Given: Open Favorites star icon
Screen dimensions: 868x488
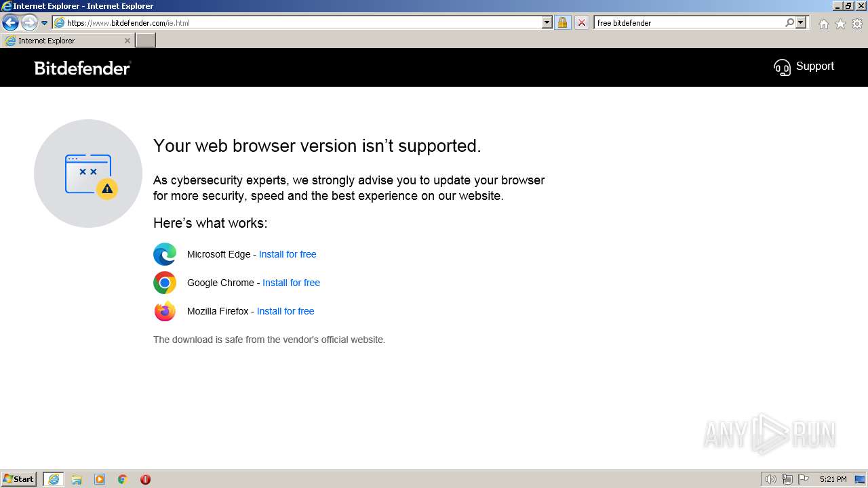Looking at the screenshot, I should pyautogui.click(x=840, y=24).
